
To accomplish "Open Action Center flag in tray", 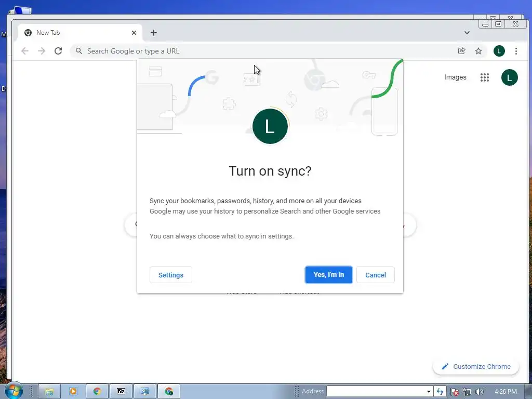I will point(454,392).
